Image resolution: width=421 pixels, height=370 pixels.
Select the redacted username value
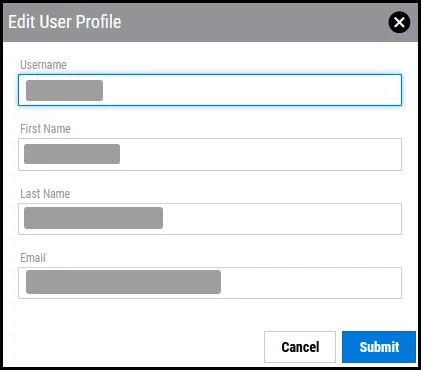tap(64, 90)
